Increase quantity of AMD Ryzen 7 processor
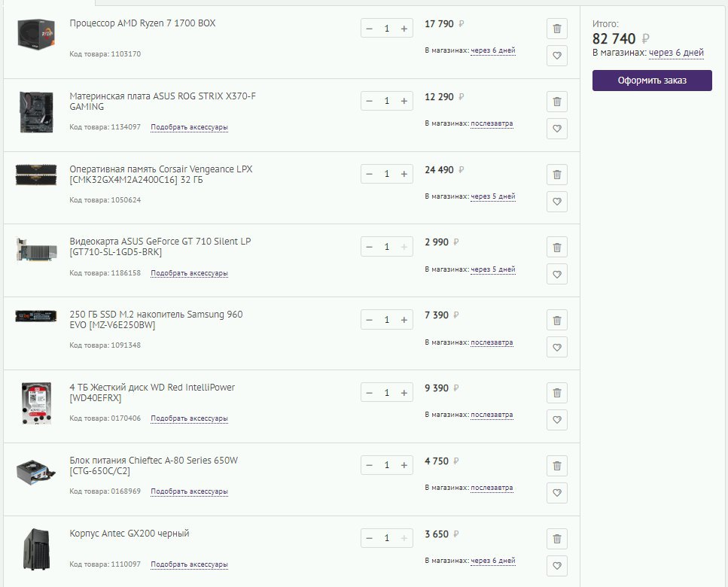The width and height of the screenshot is (728, 587). click(404, 29)
